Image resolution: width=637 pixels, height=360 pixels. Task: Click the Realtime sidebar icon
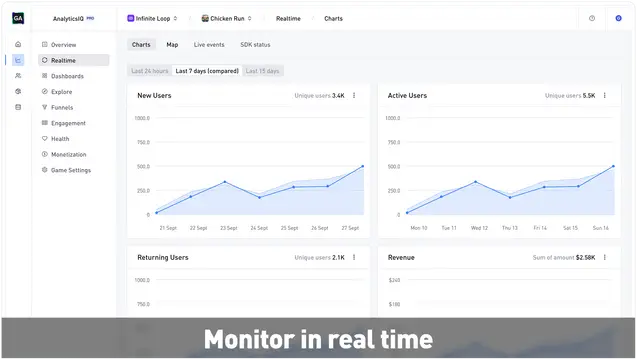point(45,60)
